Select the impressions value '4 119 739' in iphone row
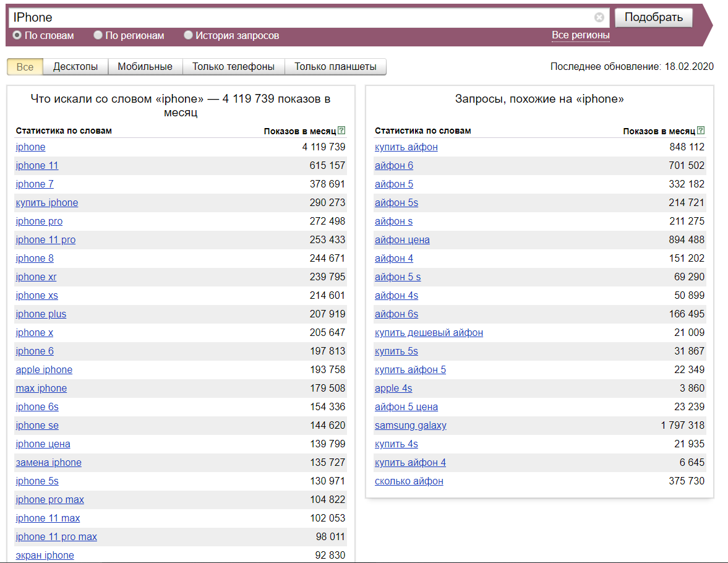Viewport: 728px width, 563px height. [x=323, y=147]
